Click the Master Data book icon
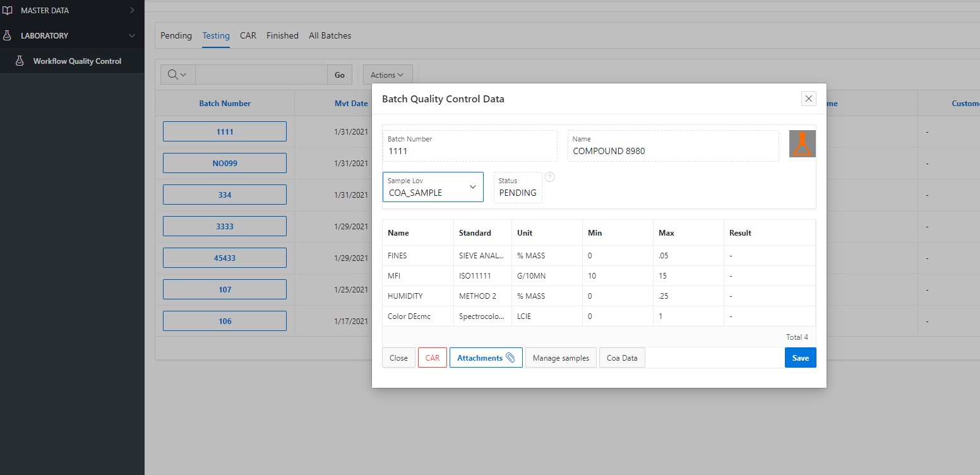980x475 pixels. [x=8, y=10]
